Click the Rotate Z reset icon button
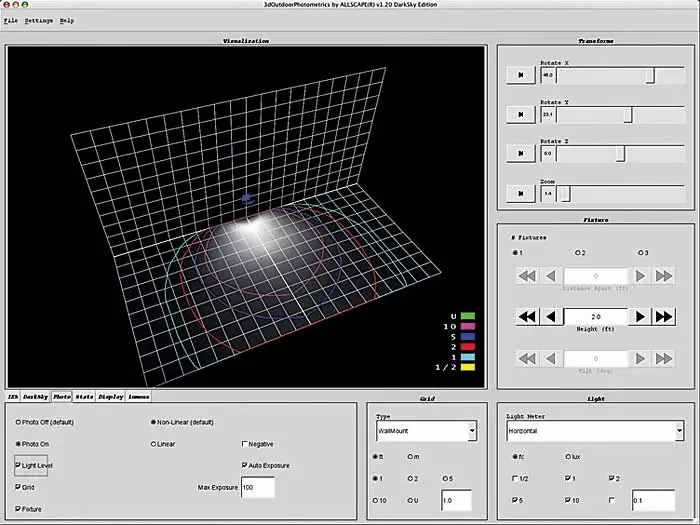Viewport: 700px width, 525px height. tap(519, 154)
